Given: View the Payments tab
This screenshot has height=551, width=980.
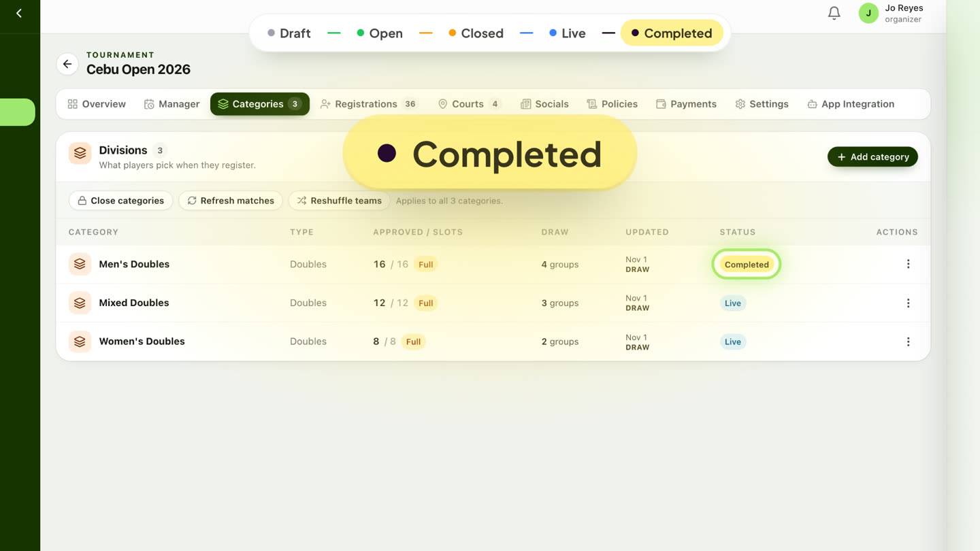Looking at the screenshot, I should (686, 104).
